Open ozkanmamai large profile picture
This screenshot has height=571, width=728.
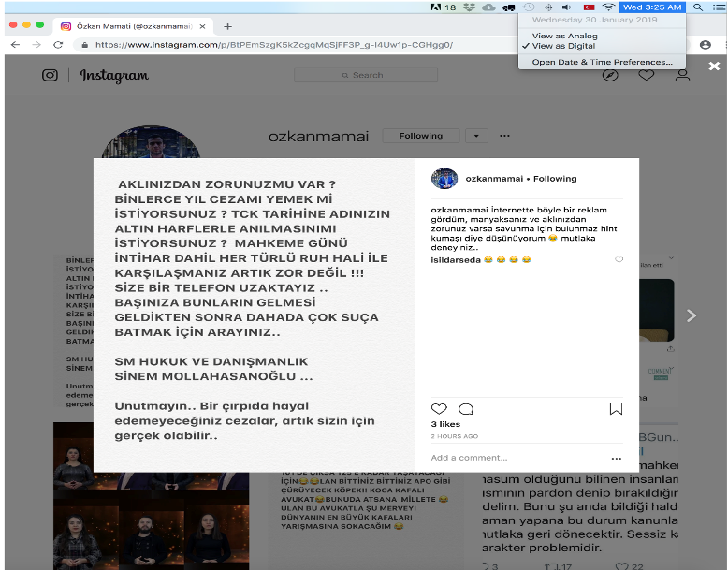pyautogui.click(x=151, y=141)
